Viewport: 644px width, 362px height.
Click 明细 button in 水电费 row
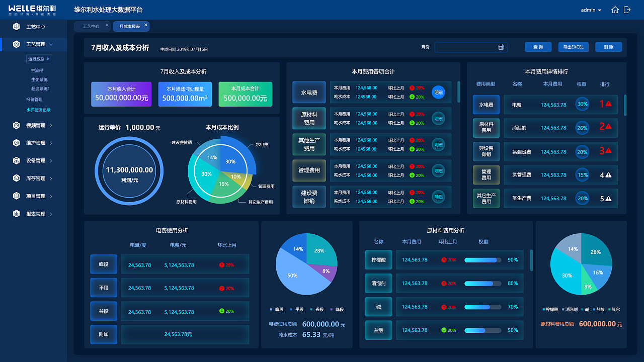[438, 92]
